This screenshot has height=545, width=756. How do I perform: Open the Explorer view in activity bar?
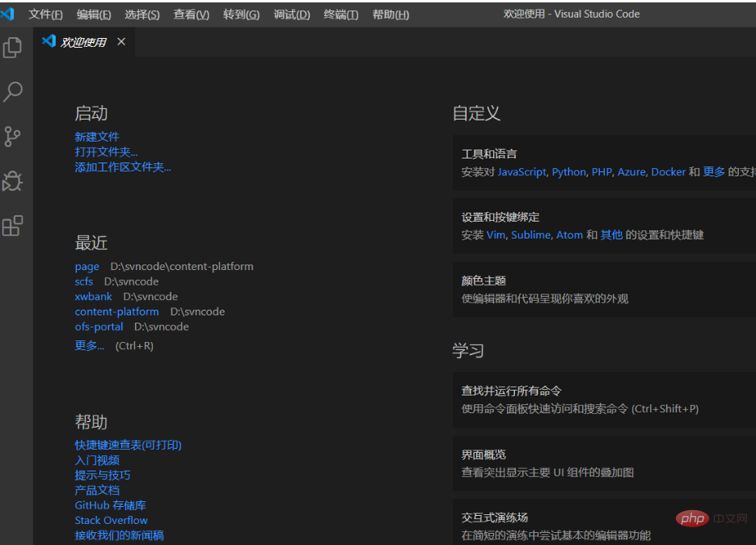click(x=13, y=47)
